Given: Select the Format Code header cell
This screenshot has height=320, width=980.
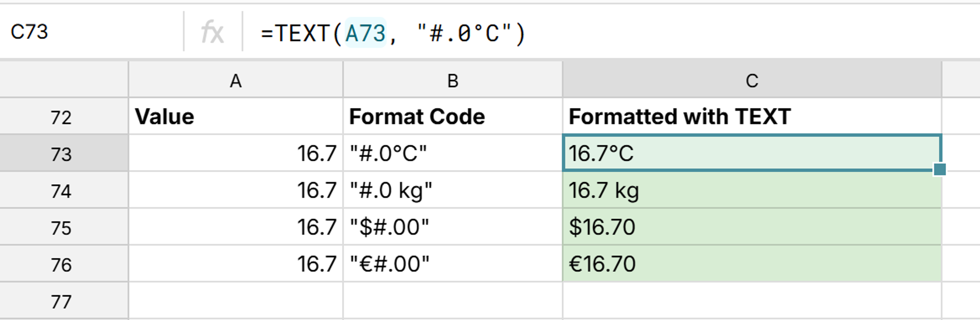Looking at the screenshot, I should [x=452, y=116].
